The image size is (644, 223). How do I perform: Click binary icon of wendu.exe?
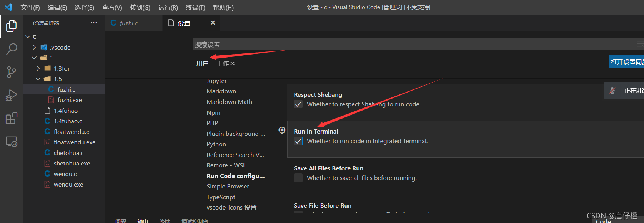pyautogui.click(x=47, y=184)
